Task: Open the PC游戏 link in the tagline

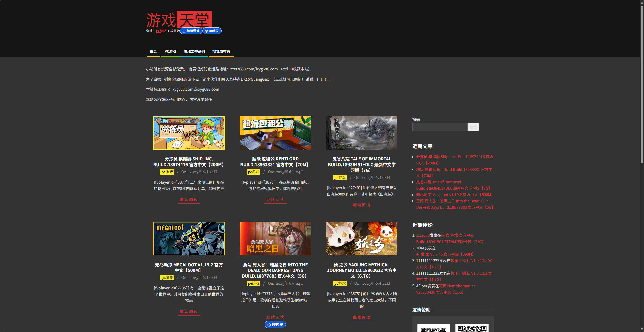Action: pos(161,31)
